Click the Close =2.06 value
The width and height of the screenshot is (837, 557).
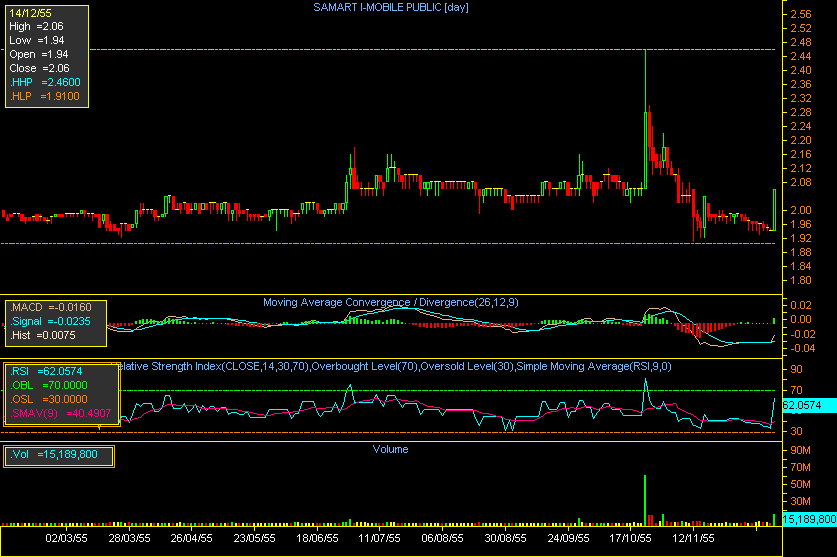(x=40, y=68)
